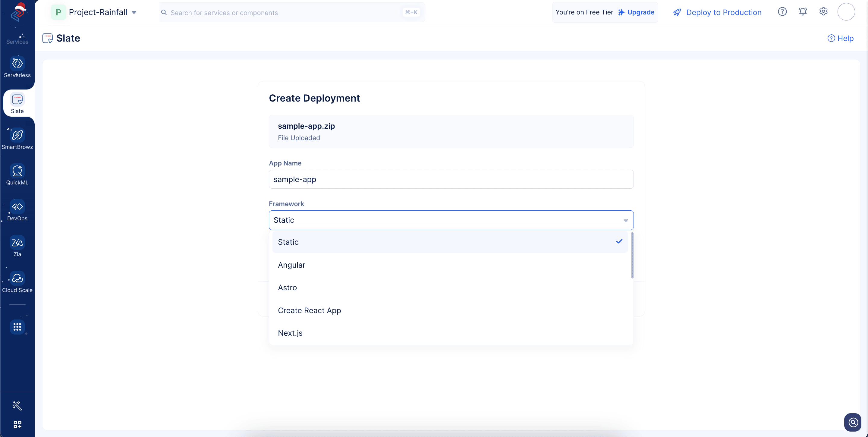Viewport: 868px width, 437px height.
Task: Select the Static framework option
Action: [x=450, y=242]
